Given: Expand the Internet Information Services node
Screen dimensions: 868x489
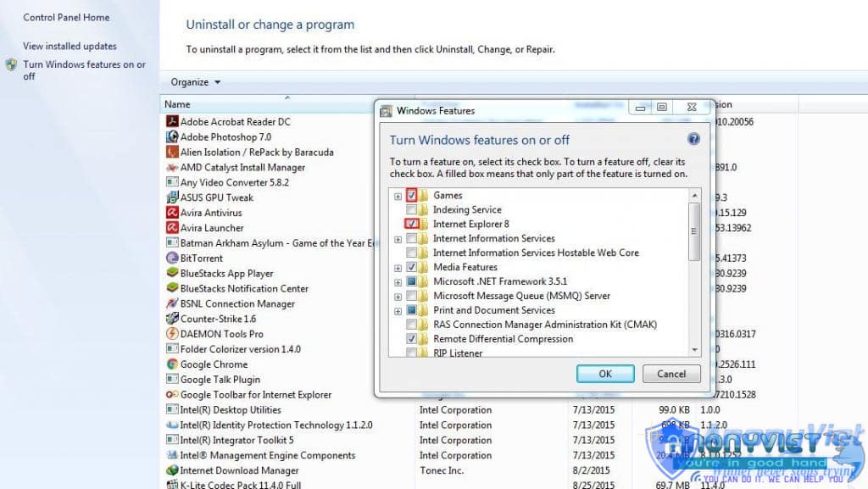Looking at the screenshot, I should click(x=398, y=240).
